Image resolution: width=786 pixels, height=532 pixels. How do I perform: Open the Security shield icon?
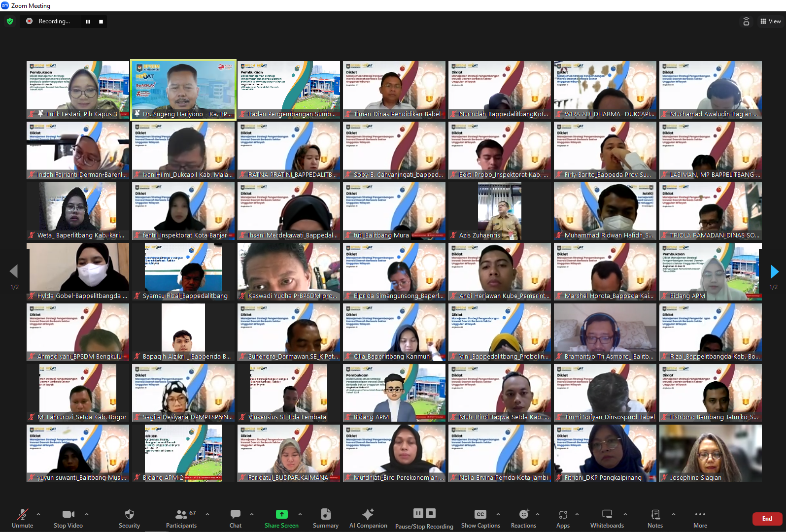[130, 514]
